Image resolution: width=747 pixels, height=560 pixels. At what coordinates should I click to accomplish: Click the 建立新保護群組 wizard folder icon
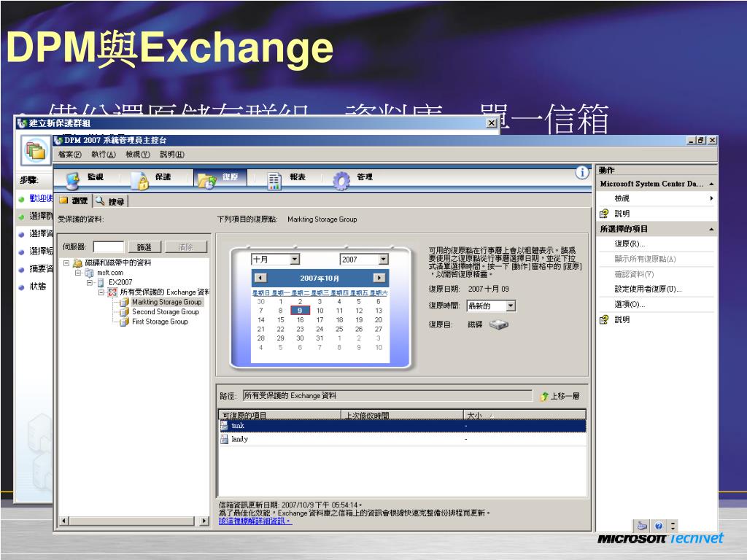(x=36, y=150)
